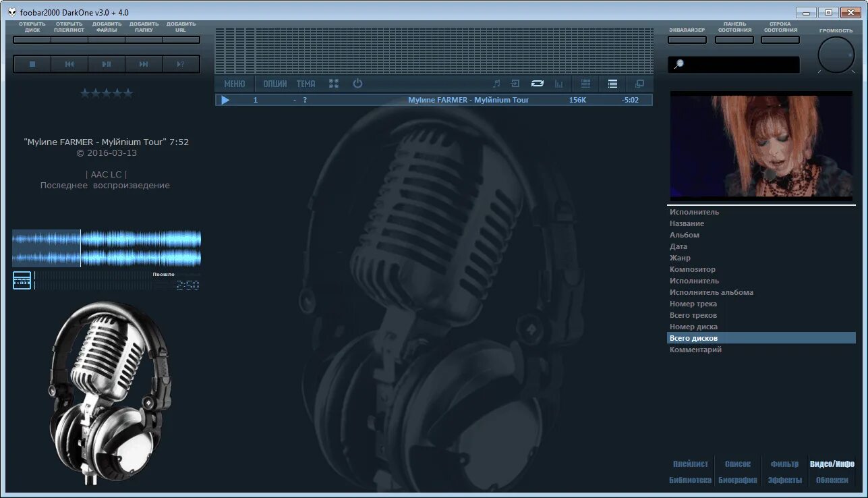Switch to the Список tab

point(738,464)
